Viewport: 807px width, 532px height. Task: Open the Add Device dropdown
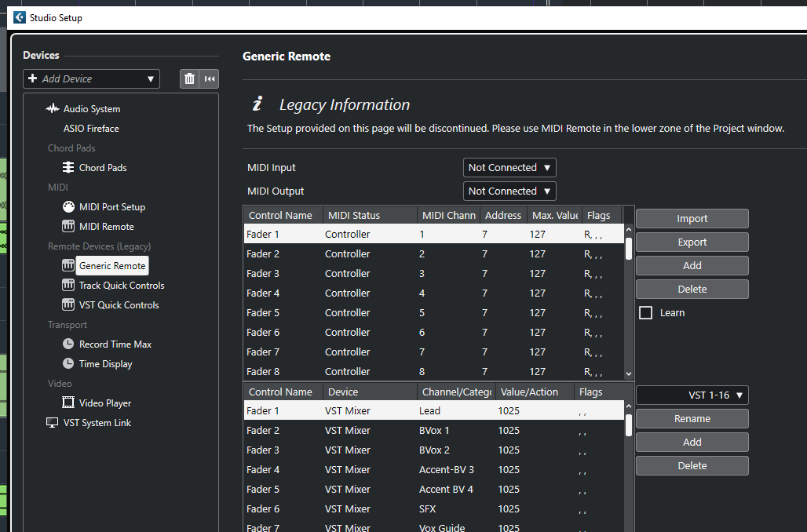[x=91, y=78]
